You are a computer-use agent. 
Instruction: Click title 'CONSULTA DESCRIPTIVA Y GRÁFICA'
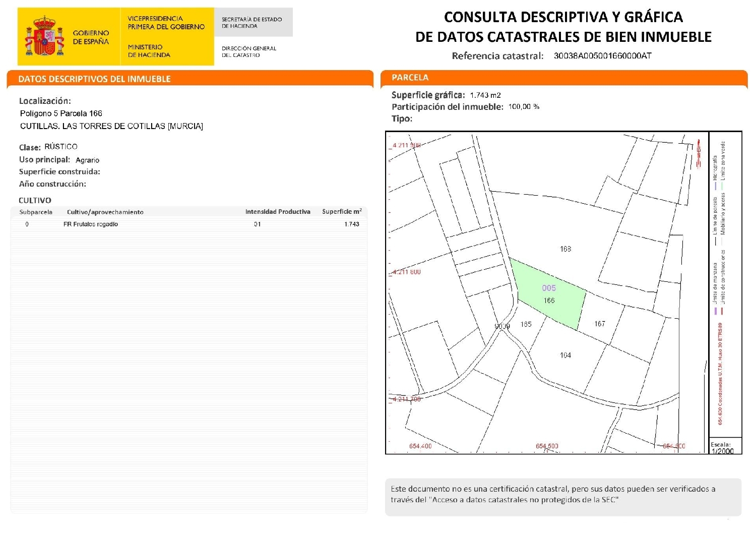563,17
